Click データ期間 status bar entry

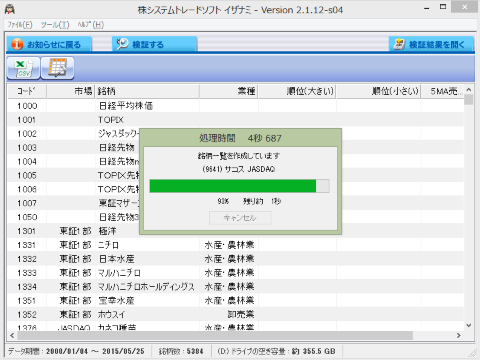tap(76, 351)
